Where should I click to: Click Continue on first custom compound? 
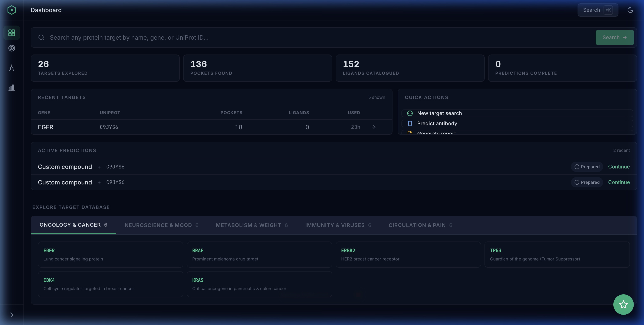619,167
